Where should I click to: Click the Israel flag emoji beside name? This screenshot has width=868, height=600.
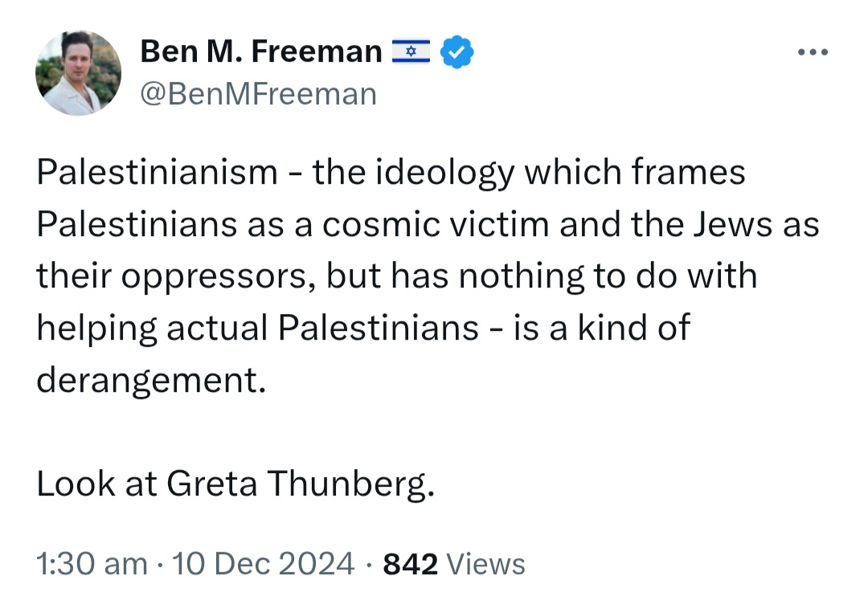(411, 51)
